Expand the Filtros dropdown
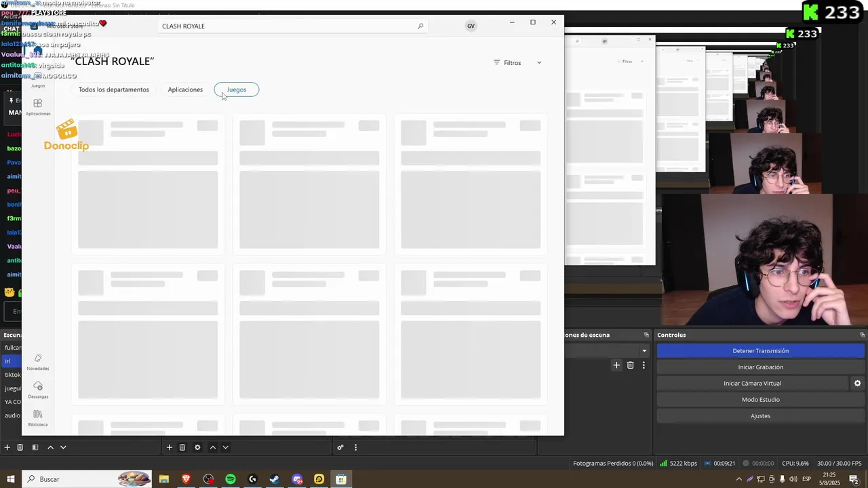868x488 pixels. 517,62
